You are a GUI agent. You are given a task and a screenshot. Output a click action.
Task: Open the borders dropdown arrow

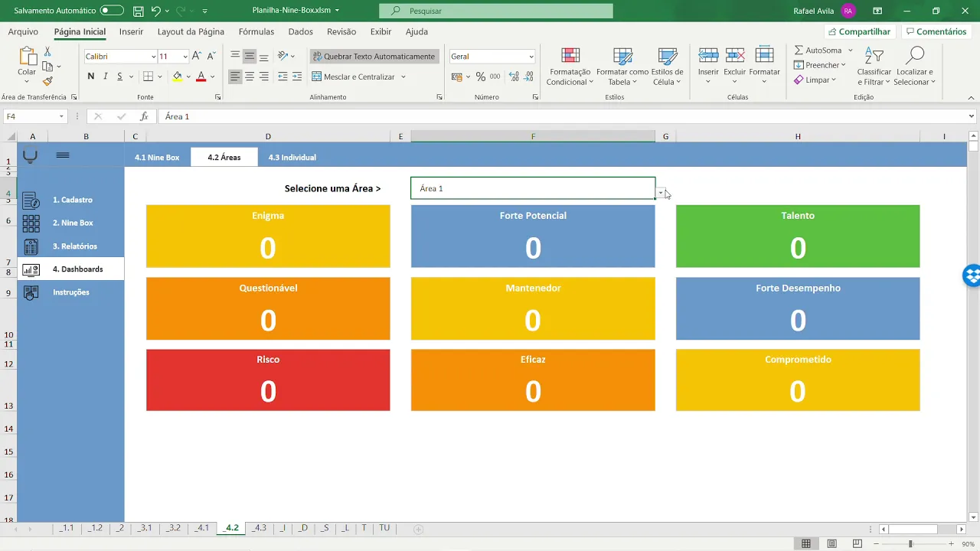coord(160,77)
